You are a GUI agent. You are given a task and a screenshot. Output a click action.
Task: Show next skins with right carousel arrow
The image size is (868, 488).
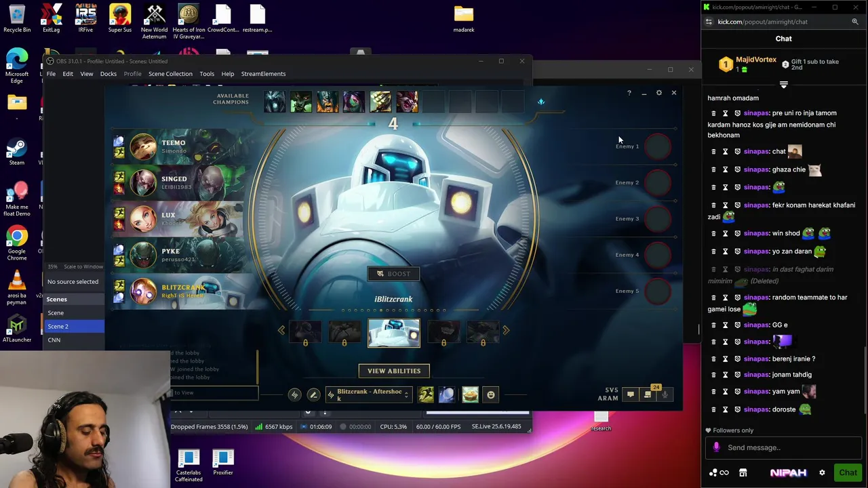coord(505,330)
